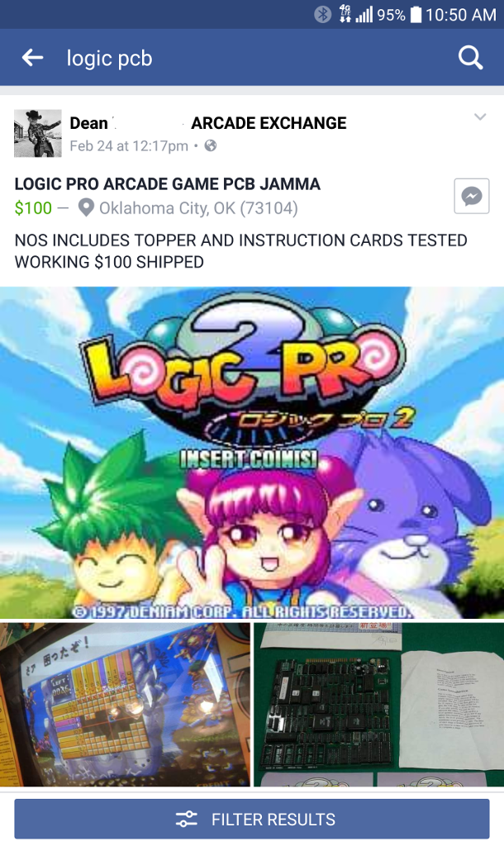Tap the globe public privacy icon

[x=211, y=145]
